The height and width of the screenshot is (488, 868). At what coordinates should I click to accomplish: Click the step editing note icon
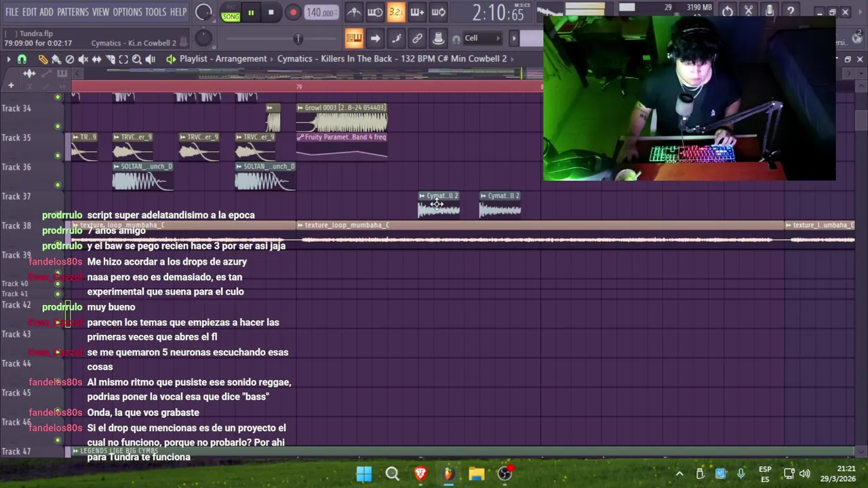tap(396, 38)
